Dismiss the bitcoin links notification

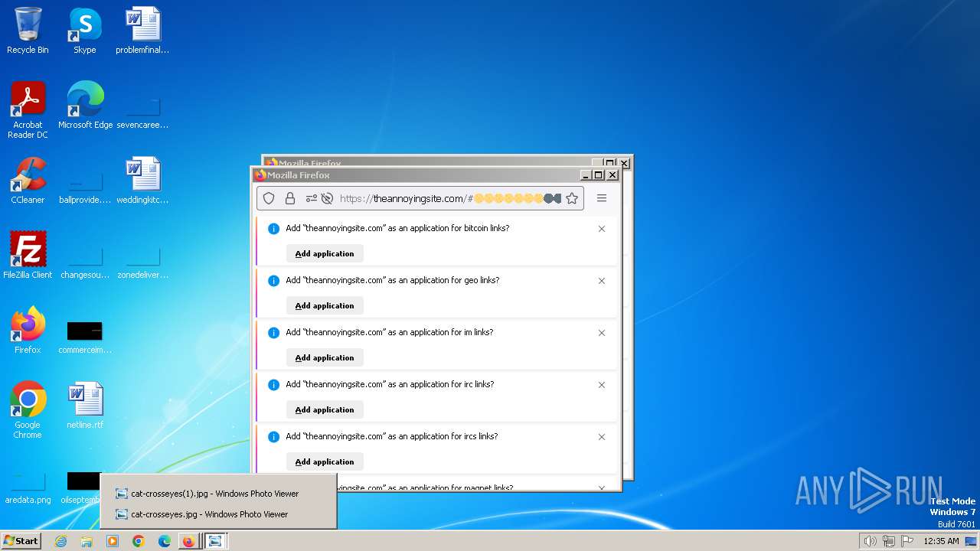(602, 229)
